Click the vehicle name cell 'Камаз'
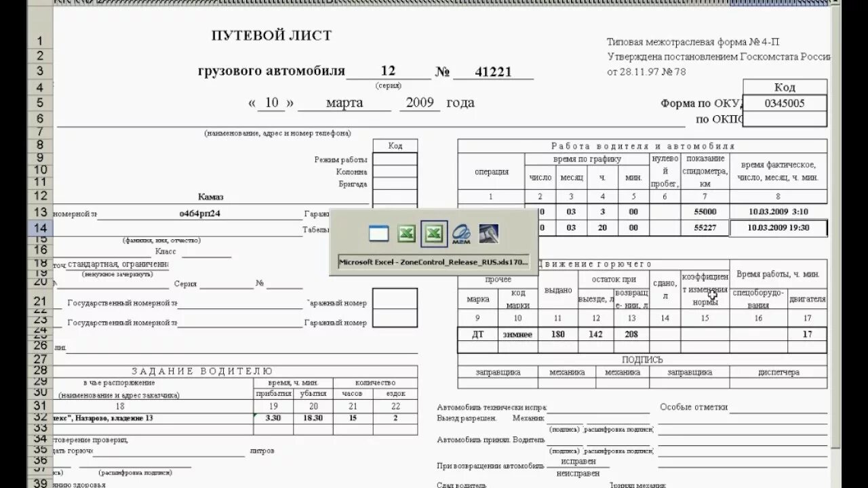This screenshot has width=868, height=488. click(x=211, y=197)
